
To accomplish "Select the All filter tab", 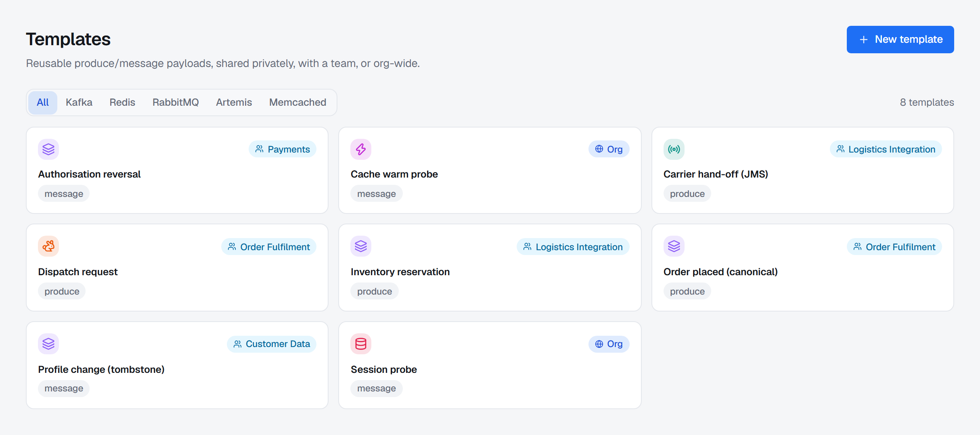I will pyautogui.click(x=43, y=102).
